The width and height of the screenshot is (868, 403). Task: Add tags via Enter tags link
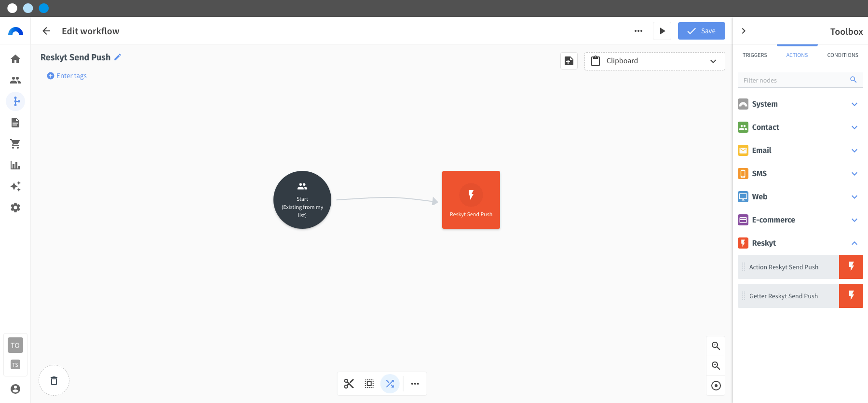[67, 76]
